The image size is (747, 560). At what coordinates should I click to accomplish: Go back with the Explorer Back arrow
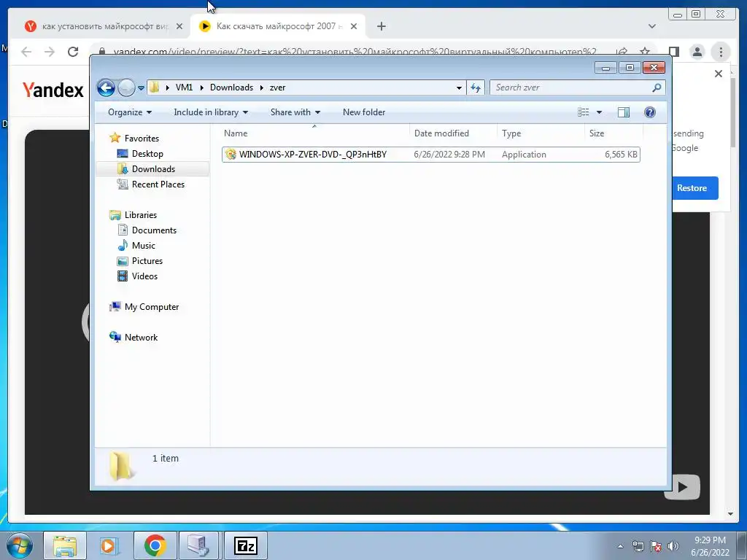tap(106, 87)
